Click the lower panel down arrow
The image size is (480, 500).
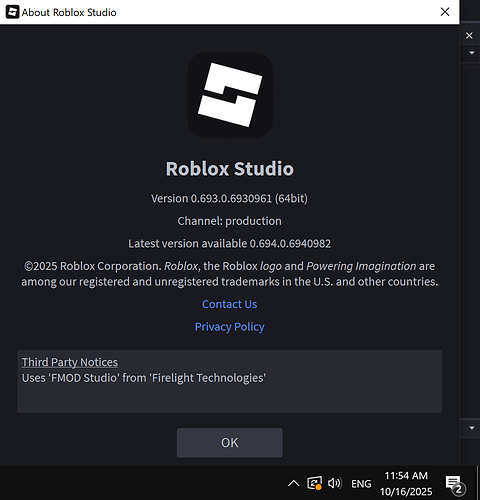click(x=471, y=428)
